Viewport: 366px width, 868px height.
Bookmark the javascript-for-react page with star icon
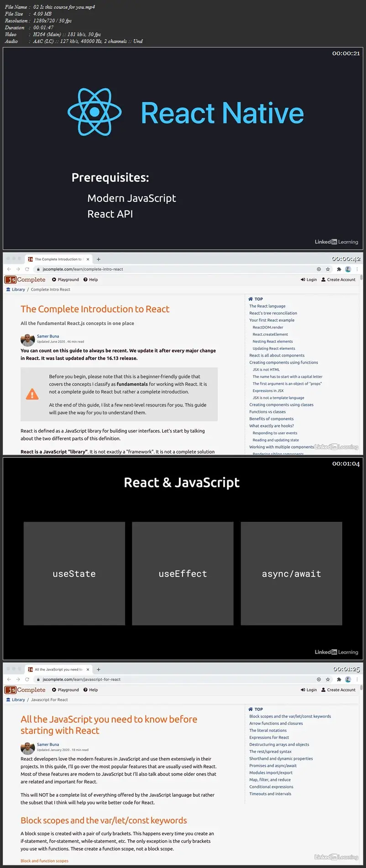328,679
